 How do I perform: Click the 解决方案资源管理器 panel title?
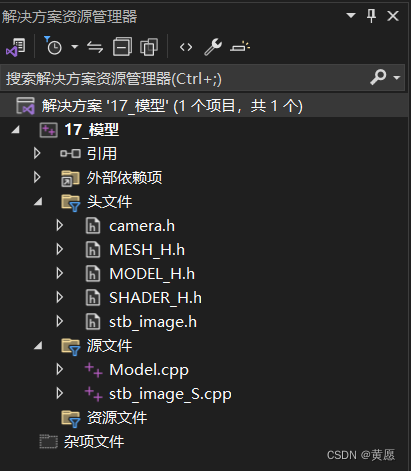tap(69, 16)
